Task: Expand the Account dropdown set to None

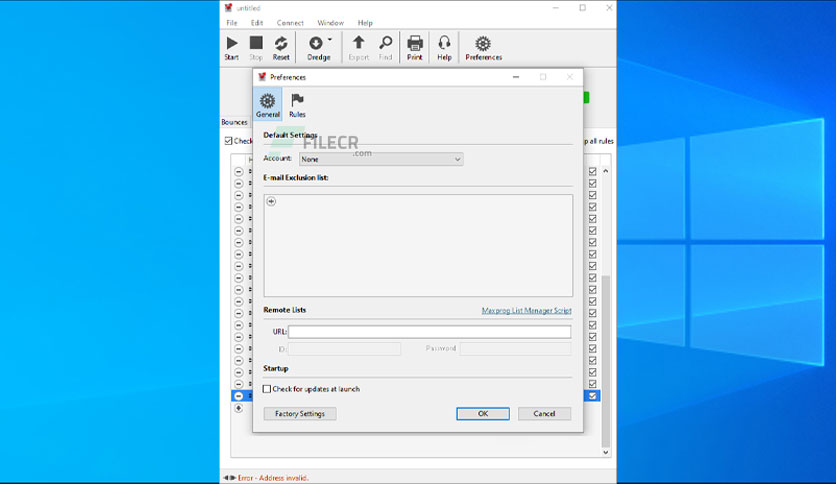Action: [381, 159]
